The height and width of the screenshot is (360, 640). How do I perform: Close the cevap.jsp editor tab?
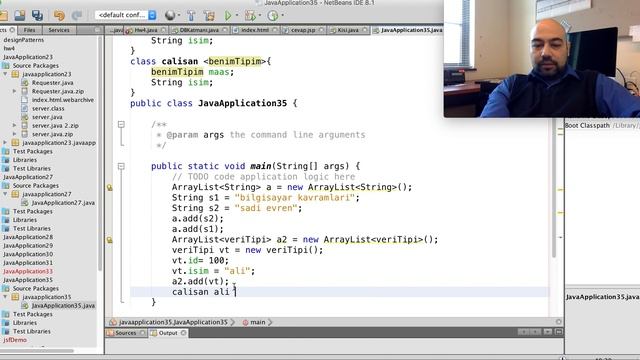(321, 30)
